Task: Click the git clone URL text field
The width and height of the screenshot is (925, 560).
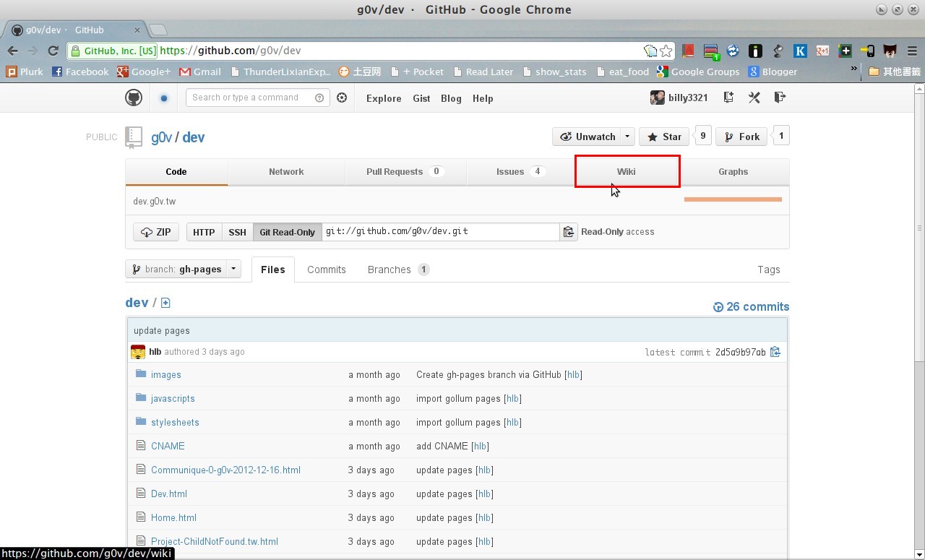Action: [441, 232]
